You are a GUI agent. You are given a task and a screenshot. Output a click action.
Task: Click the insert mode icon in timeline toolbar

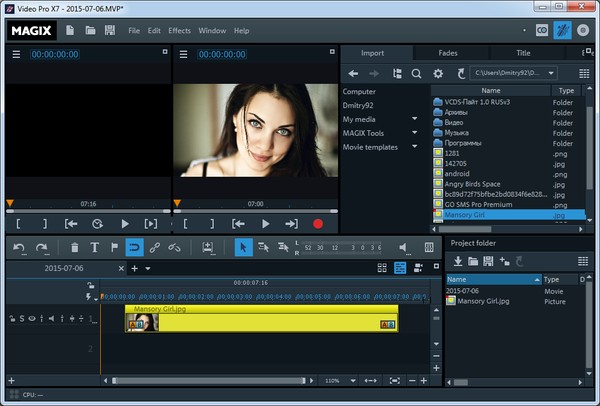208,248
